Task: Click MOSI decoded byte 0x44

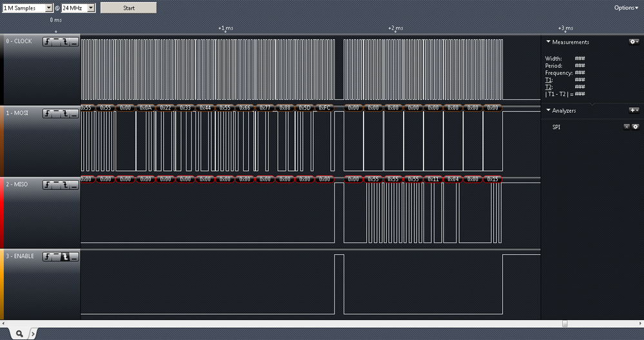Action: (x=205, y=108)
